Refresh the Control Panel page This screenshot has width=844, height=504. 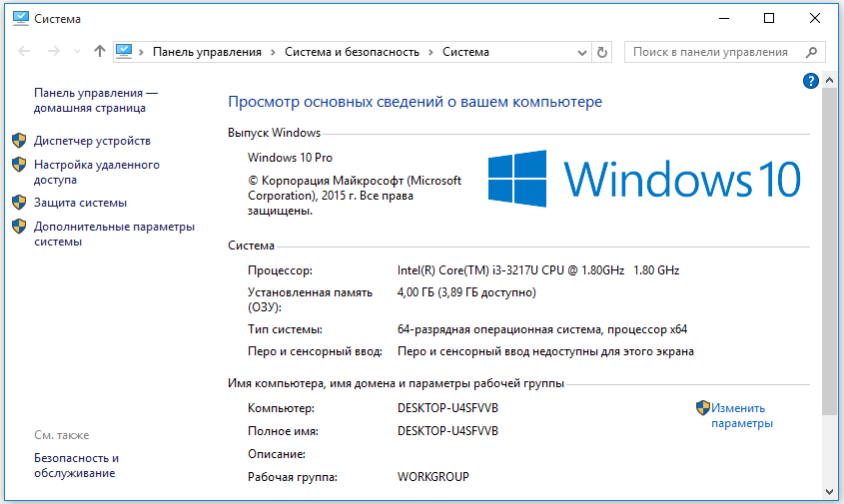[601, 52]
